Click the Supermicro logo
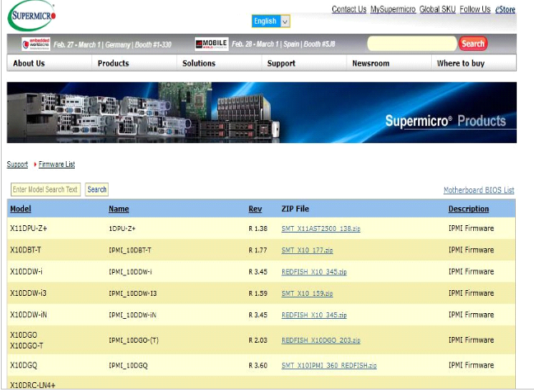Image resolution: width=534 pixels, height=392 pixels. pyautogui.click(x=31, y=16)
